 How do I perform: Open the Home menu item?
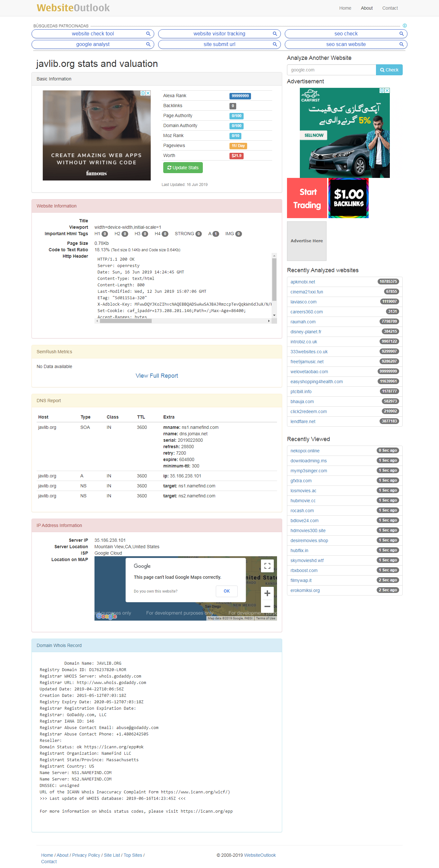pos(345,8)
